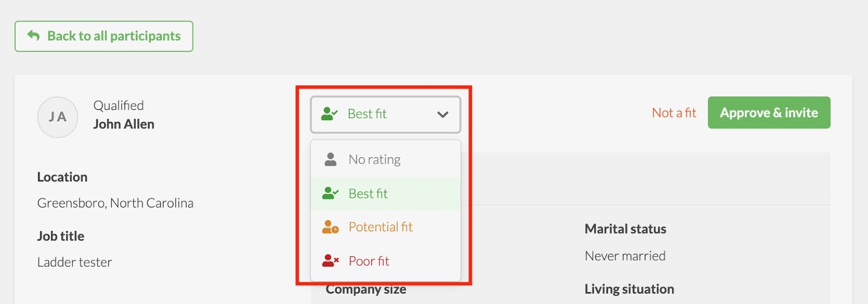Open the Best fit rating combo box
The height and width of the screenshot is (304, 868).
point(385,114)
